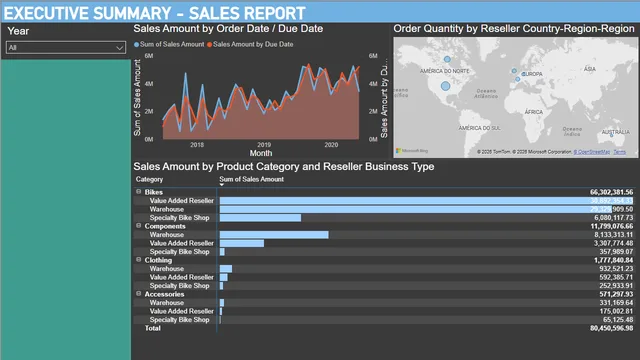Image resolution: width=640 pixels, height=360 pixels.
Task: Select Components Warehouse bar
Action: [274, 235]
